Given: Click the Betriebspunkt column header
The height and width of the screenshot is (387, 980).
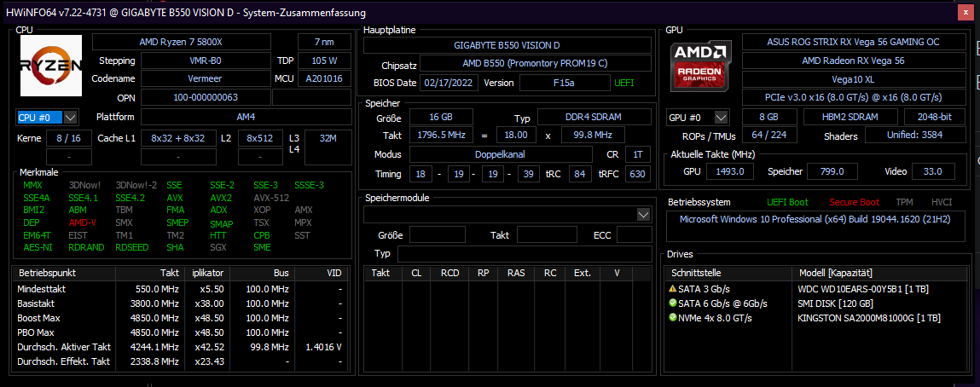Looking at the screenshot, I should (x=64, y=274).
